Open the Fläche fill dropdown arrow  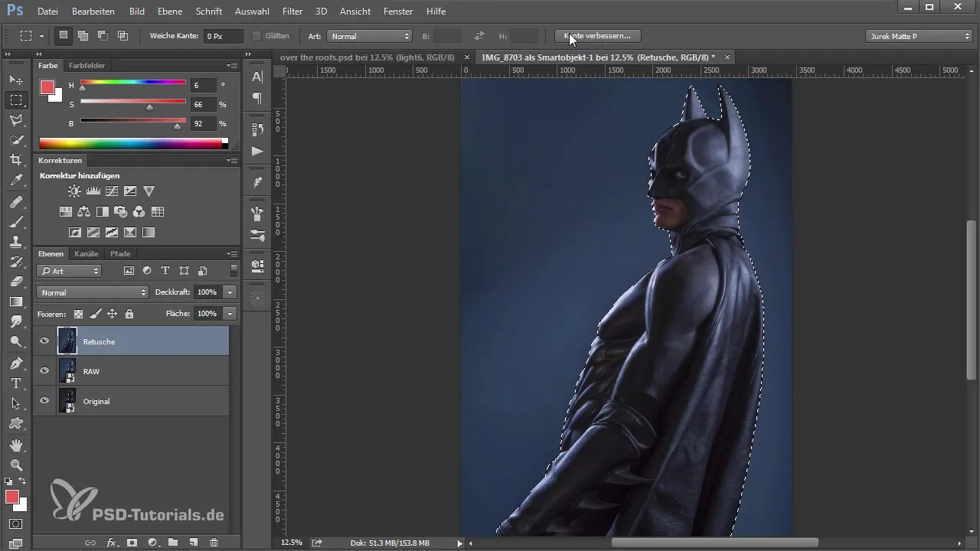230,314
